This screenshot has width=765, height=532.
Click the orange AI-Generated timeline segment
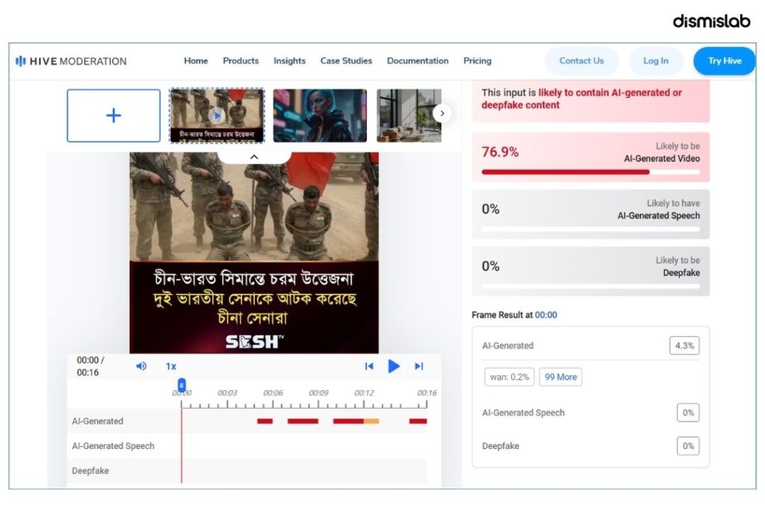(x=371, y=421)
